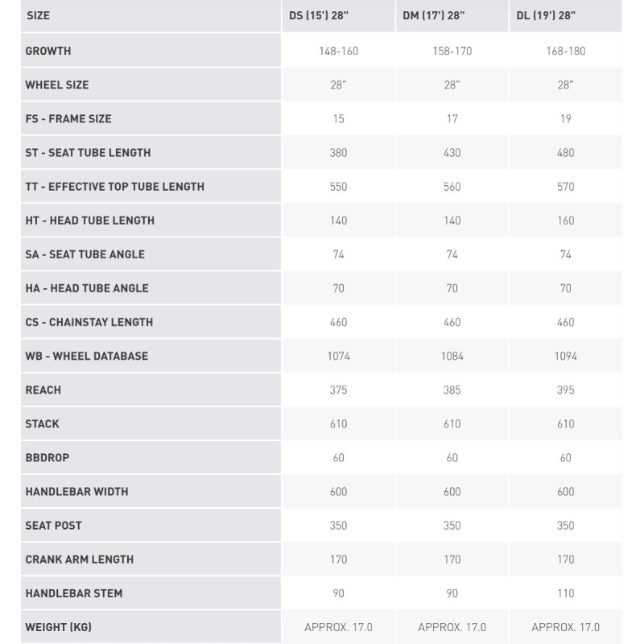
Task: Click the WEIGHT (KG) row label
Action: click(58, 627)
